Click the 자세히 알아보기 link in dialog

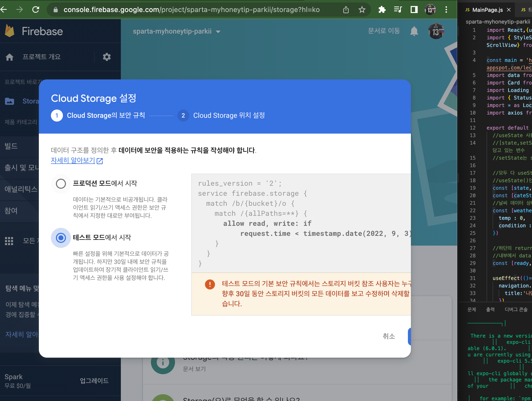coord(73,160)
